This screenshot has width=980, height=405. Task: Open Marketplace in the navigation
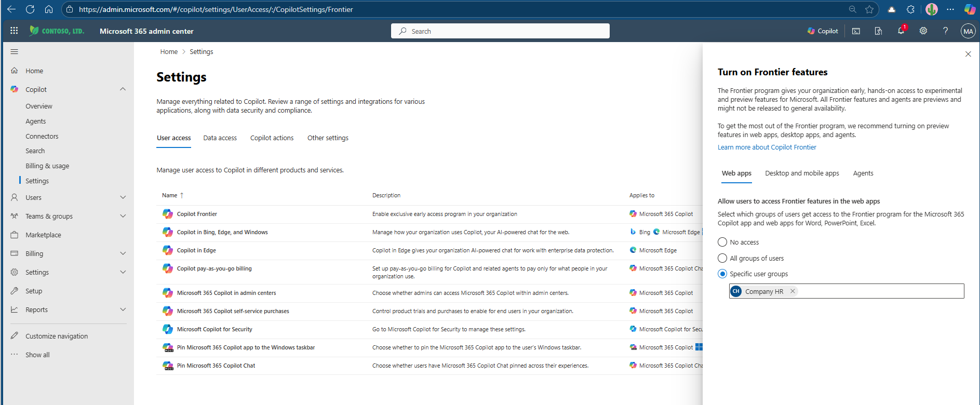[43, 235]
